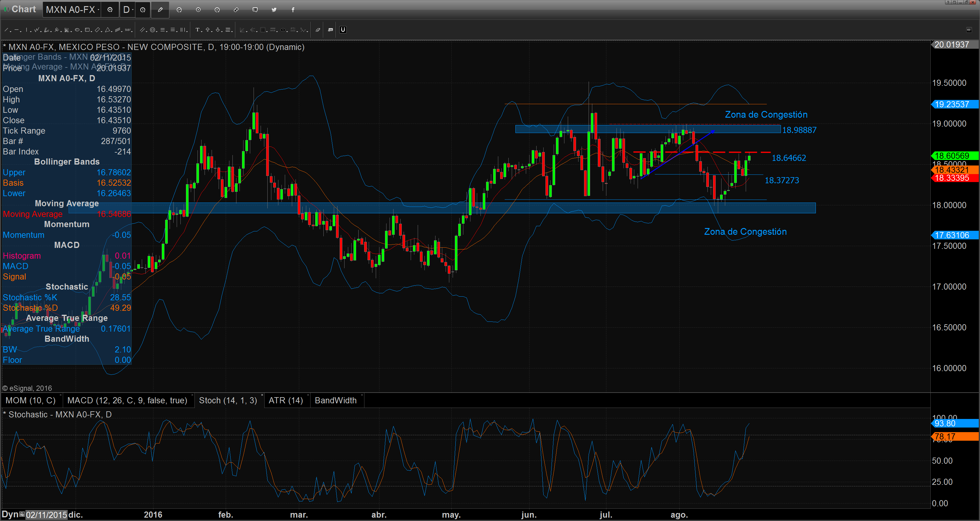
Task: Open the circled A auto-tools dropdown
Action: [x=217, y=10]
